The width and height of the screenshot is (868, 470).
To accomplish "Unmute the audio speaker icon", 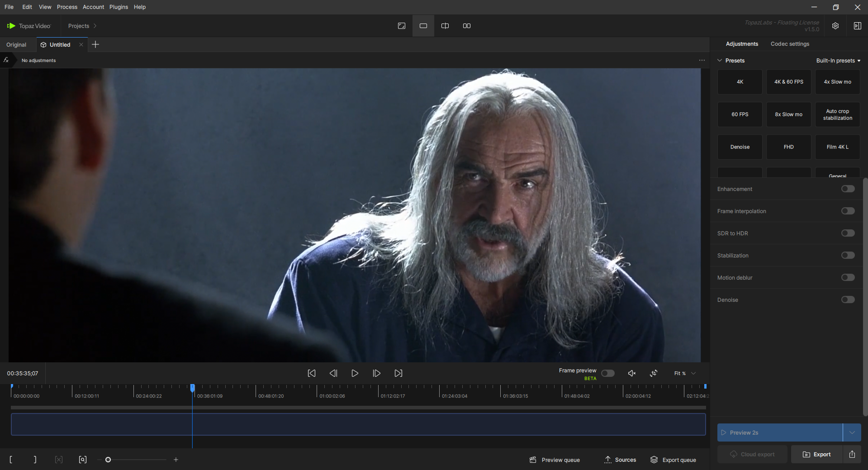I will pos(632,373).
